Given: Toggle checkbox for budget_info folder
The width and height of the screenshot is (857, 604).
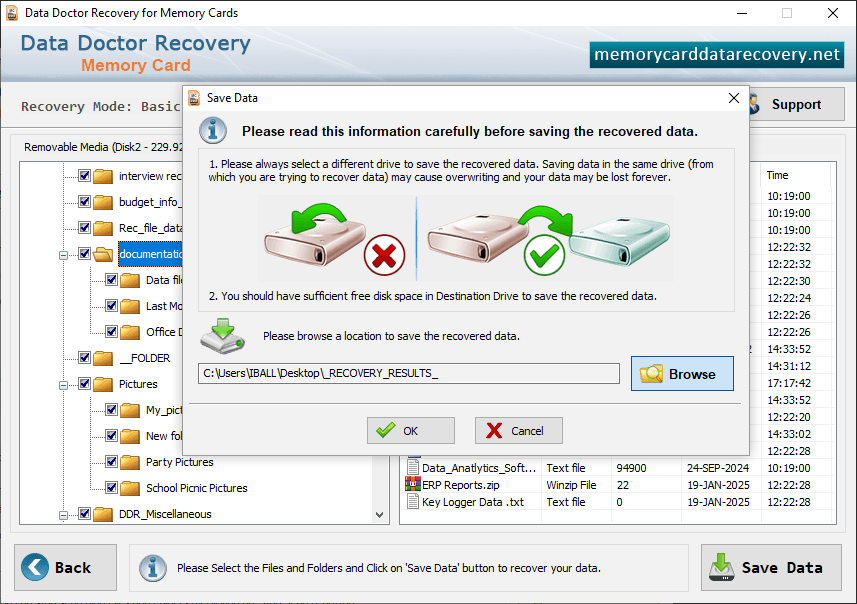Looking at the screenshot, I should (x=84, y=202).
